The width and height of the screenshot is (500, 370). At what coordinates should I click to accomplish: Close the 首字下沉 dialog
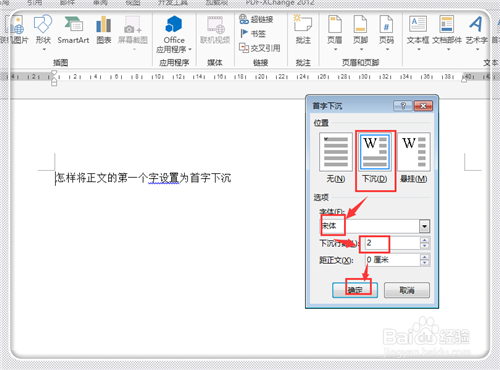coord(423,106)
